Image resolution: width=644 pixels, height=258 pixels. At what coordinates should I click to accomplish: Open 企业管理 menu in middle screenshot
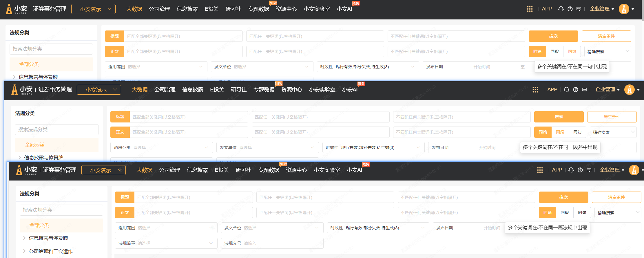tap(607, 90)
